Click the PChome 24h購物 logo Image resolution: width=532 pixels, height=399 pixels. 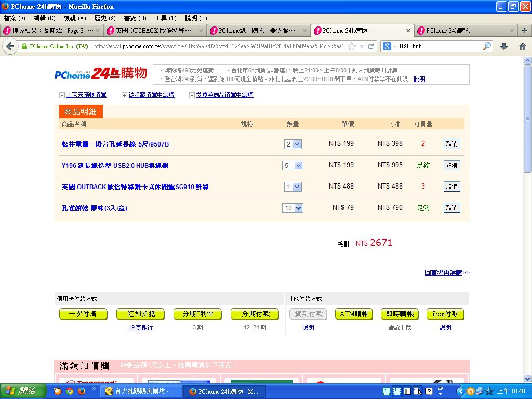(x=101, y=74)
